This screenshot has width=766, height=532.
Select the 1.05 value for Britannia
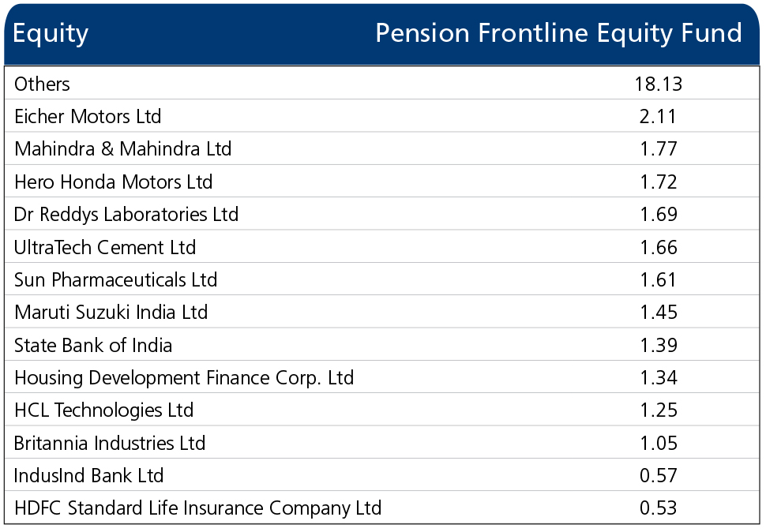[x=658, y=443]
